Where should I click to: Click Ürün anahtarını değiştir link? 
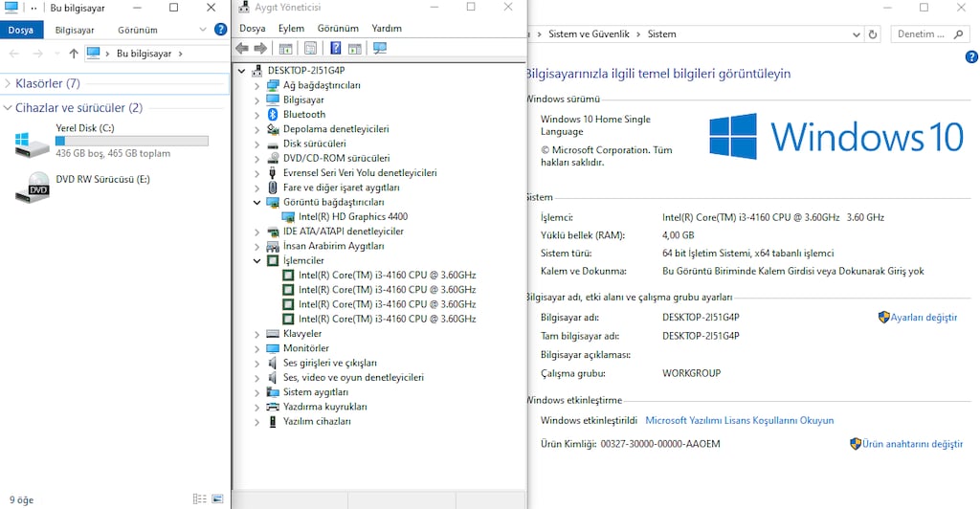pos(912,444)
